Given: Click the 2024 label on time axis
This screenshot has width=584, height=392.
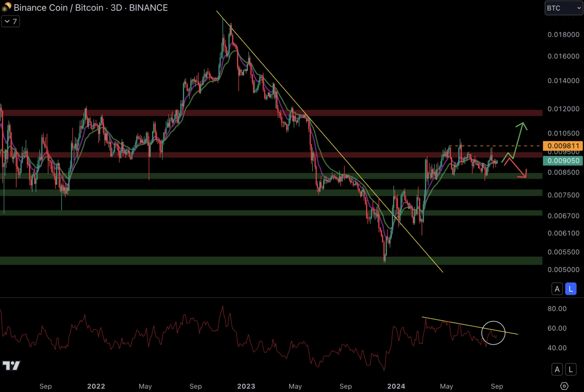Looking at the screenshot, I should (x=396, y=386).
